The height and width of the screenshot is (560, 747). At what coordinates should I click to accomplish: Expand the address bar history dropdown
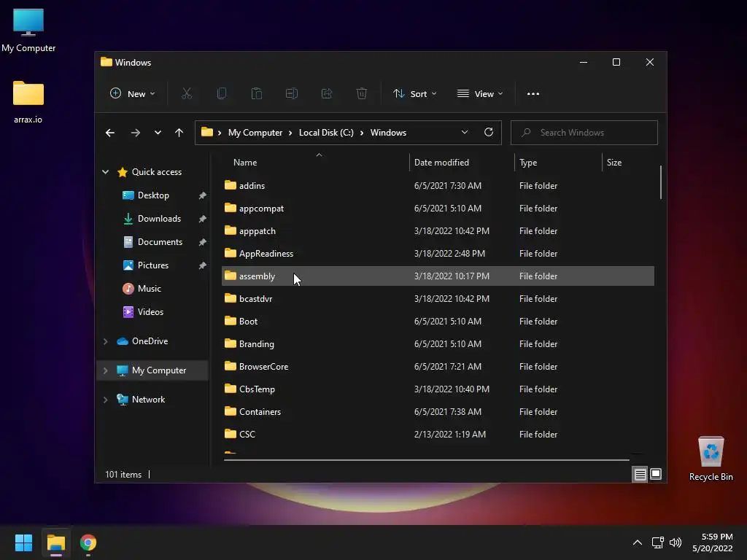(x=465, y=133)
